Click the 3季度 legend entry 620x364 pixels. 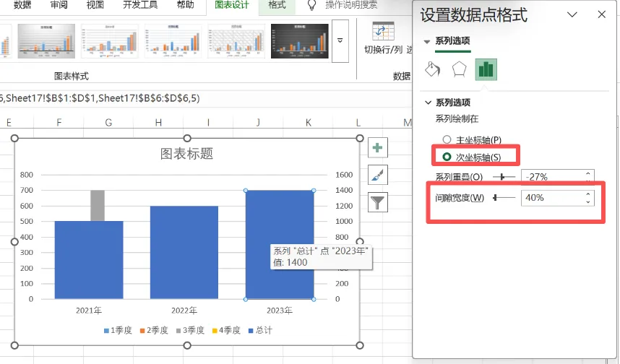click(190, 330)
